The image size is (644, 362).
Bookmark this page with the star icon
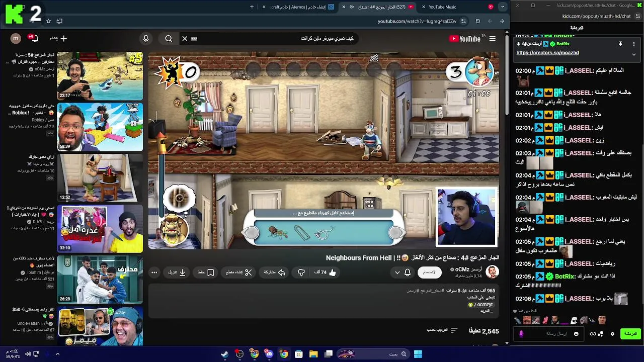[48, 21]
